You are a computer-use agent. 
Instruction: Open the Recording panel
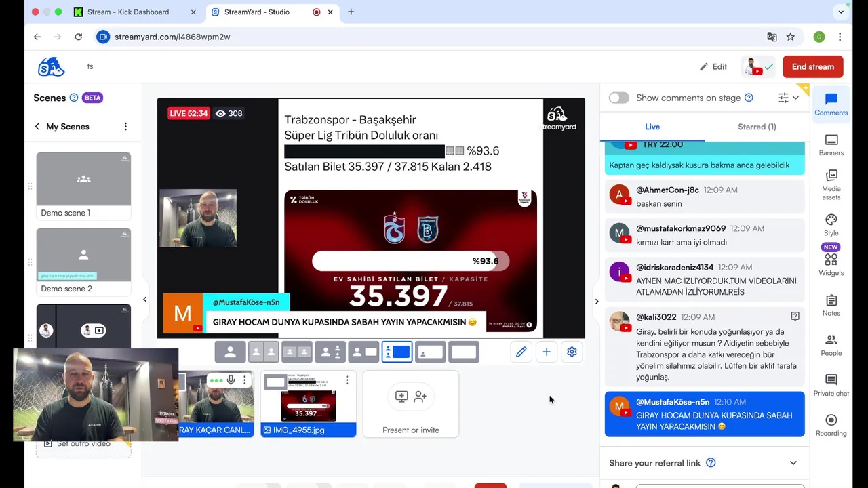point(831,425)
